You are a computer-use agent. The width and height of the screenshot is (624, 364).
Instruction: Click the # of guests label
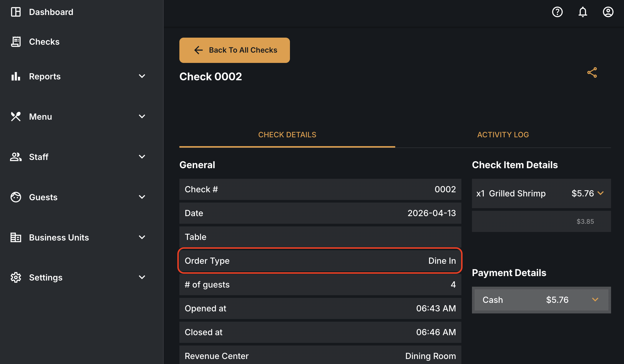(207, 285)
